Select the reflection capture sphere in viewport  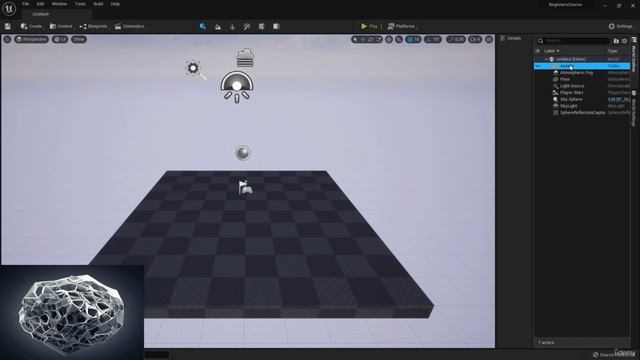click(x=243, y=153)
